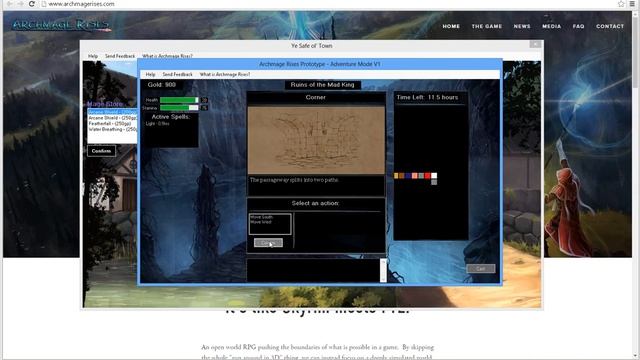Click the Ruins of the Mad King title
Viewport: 640px width, 360px height.
click(x=322, y=85)
